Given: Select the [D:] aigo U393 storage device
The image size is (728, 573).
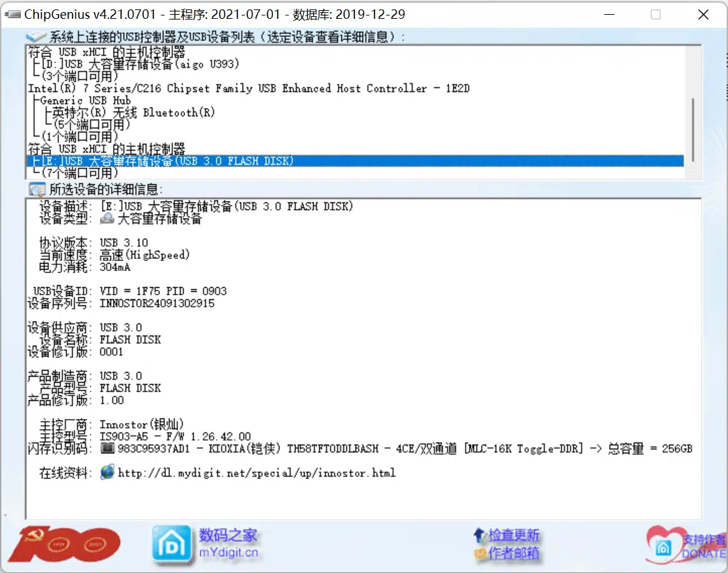Looking at the screenshot, I should click(x=140, y=64).
